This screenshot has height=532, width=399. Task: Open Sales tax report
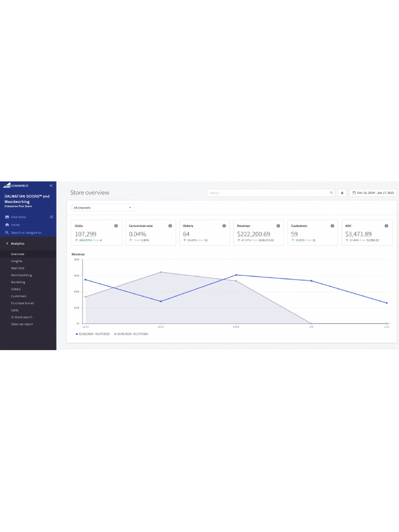coord(22,324)
